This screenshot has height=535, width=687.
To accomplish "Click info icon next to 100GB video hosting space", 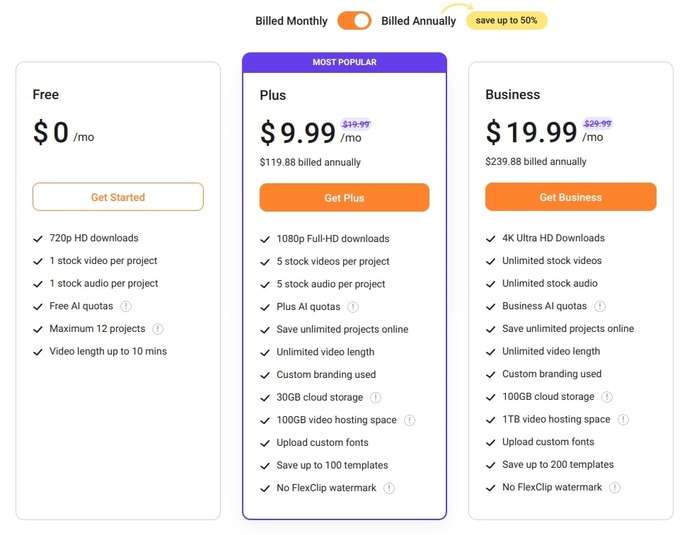I will point(409,420).
